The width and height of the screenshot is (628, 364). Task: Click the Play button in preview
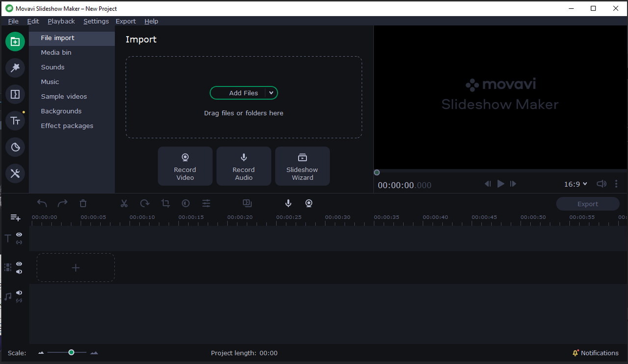[x=500, y=184]
